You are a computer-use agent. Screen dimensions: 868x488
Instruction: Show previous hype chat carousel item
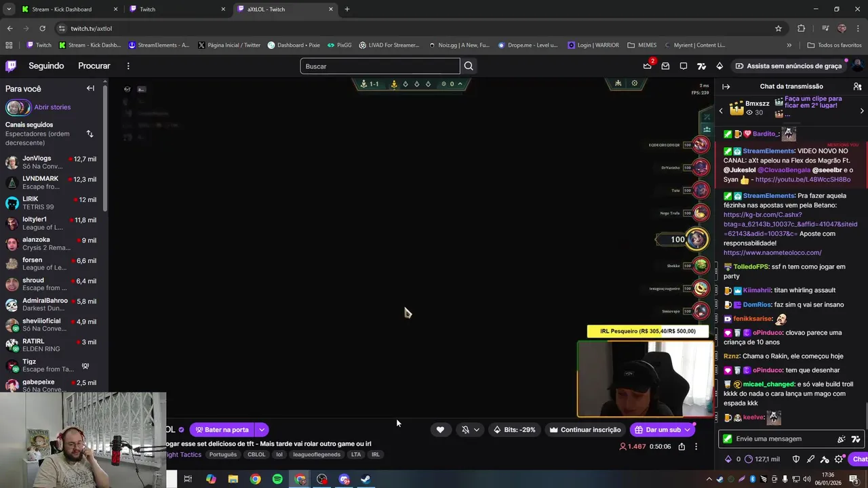tap(721, 110)
